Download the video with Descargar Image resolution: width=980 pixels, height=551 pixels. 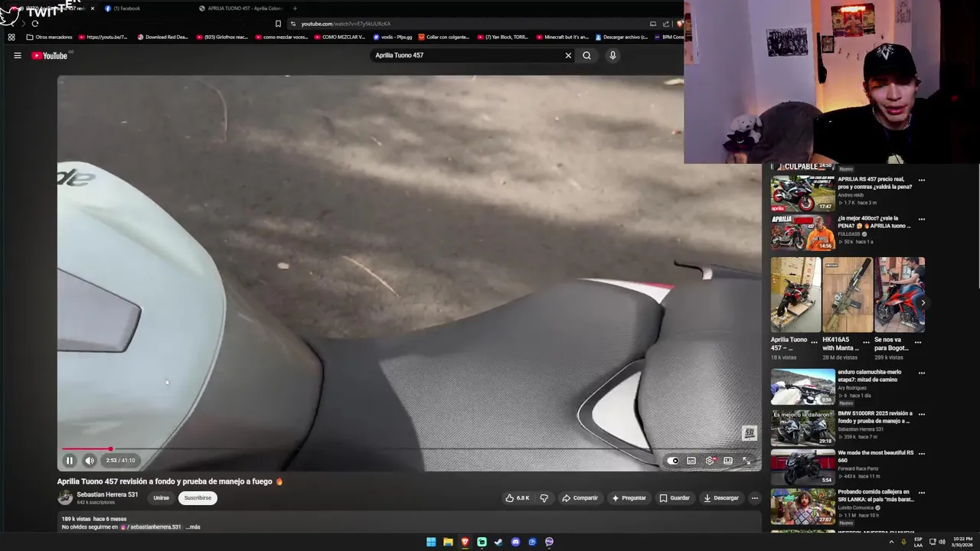pyautogui.click(x=721, y=498)
